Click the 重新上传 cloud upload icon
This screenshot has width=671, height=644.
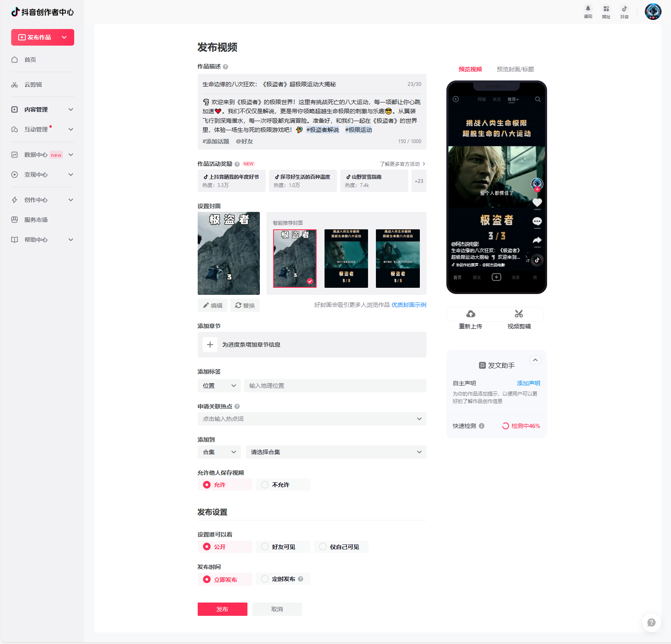pyautogui.click(x=471, y=314)
